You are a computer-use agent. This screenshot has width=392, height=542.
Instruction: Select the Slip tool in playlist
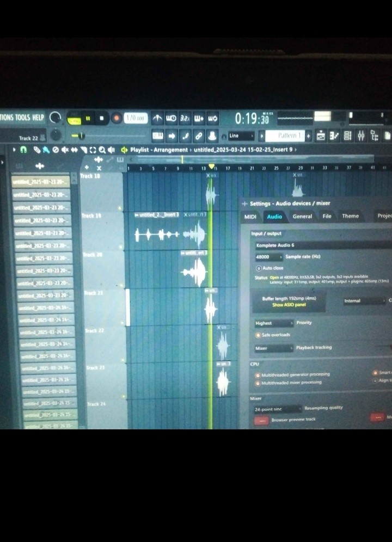74,150
